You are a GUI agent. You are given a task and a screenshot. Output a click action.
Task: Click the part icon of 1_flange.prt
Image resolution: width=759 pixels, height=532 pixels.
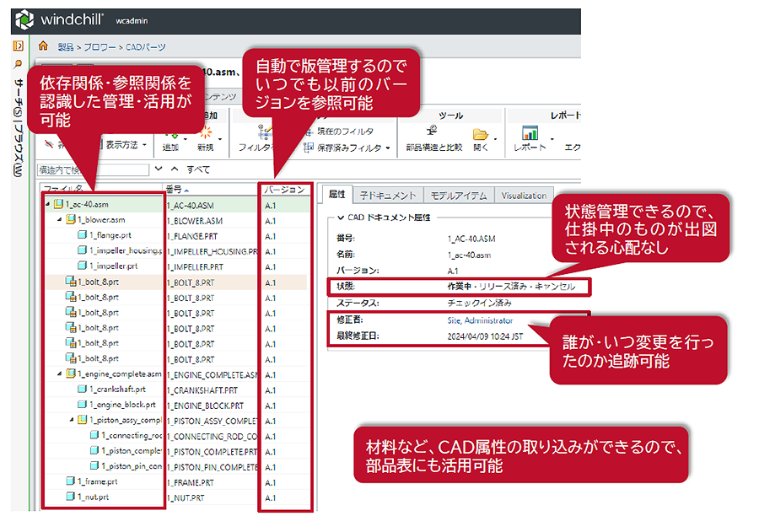click(x=83, y=234)
